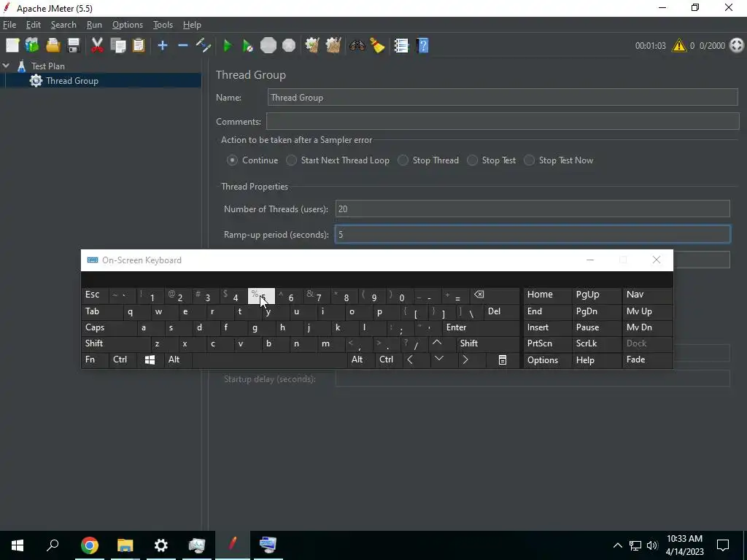Collapse all nodes with minus icon
The width and height of the screenshot is (747, 560).
point(183,46)
